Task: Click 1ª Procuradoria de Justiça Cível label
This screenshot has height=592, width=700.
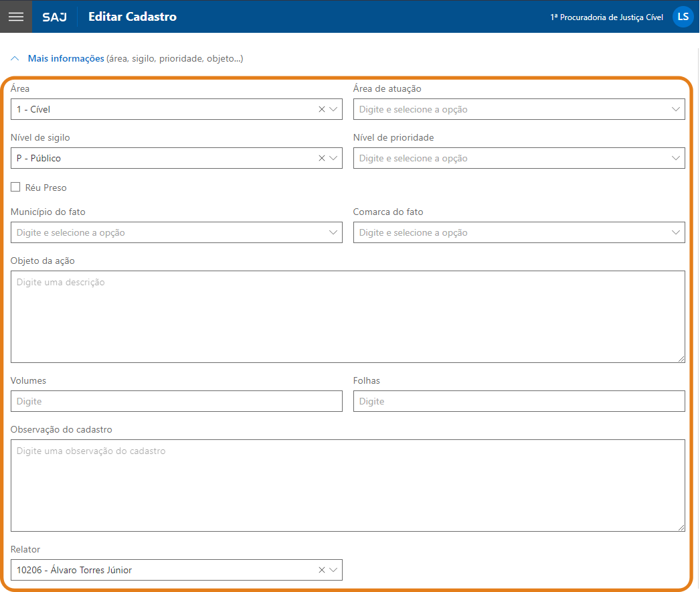Action: pyautogui.click(x=606, y=17)
